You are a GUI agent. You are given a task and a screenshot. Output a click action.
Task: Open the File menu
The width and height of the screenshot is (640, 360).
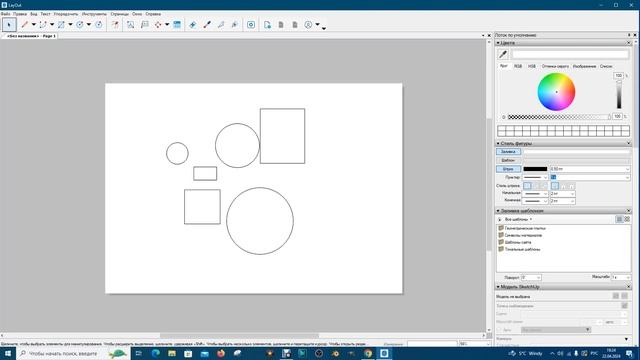click(5, 14)
